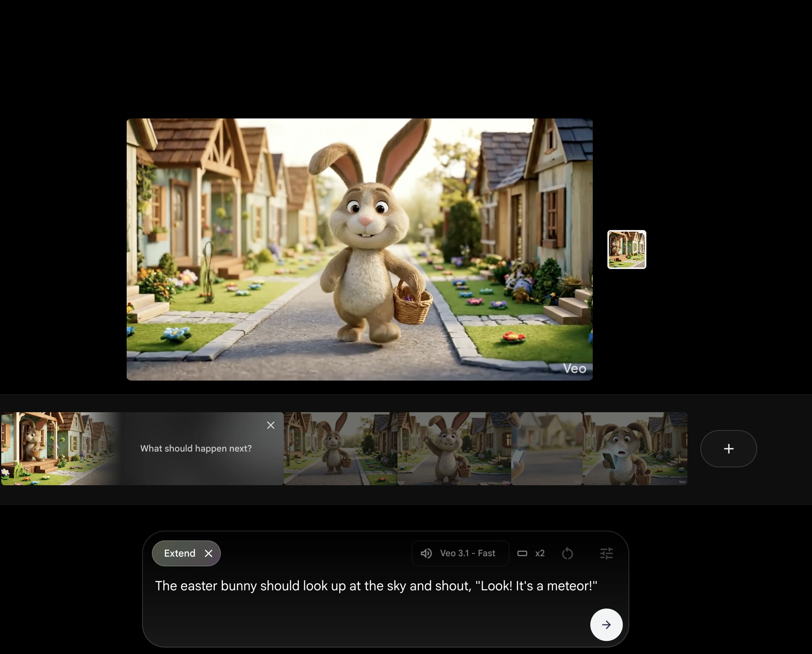Click the rectangle icon next to x2

point(522,553)
